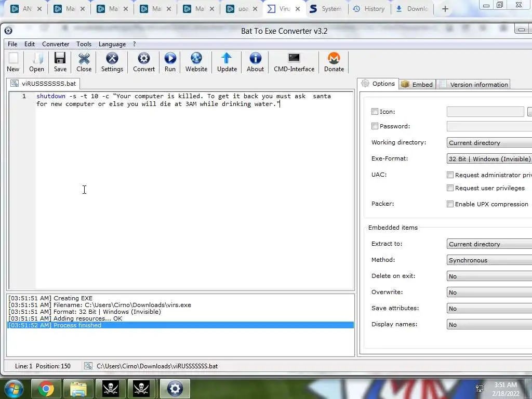The width and height of the screenshot is (532, 399).
Task: Click the second pirate skull taskbar icon
Action: pyautogui.click(x=141, y=389)
